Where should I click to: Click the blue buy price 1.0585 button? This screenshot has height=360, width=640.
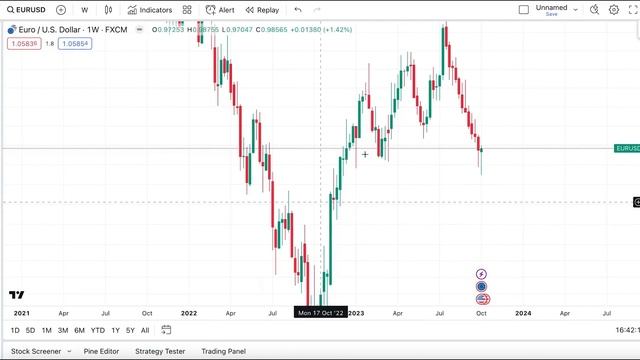point(75,44)
